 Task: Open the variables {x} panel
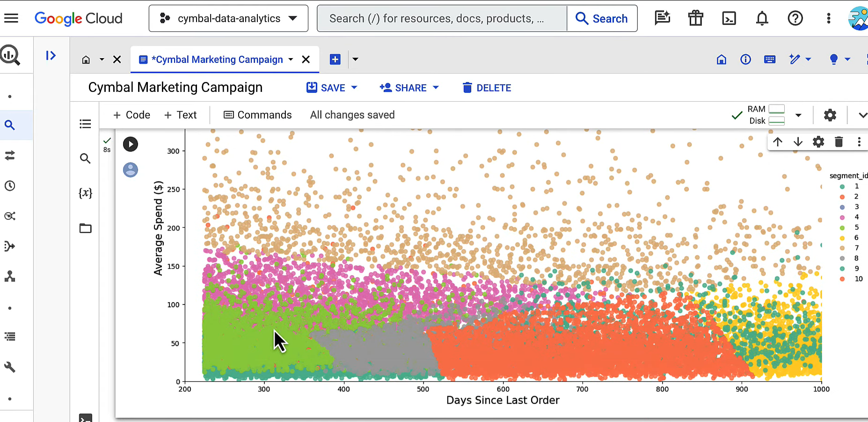click(x=85, y=192)
